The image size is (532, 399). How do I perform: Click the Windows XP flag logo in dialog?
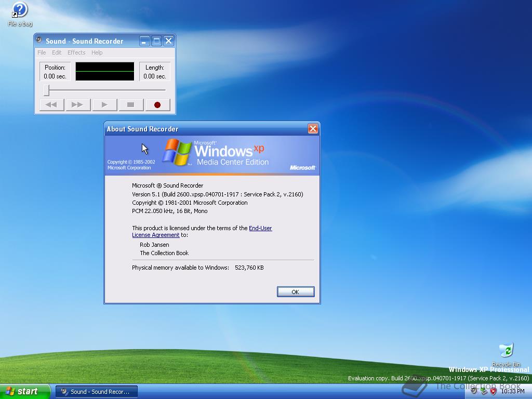coord(177,152)
